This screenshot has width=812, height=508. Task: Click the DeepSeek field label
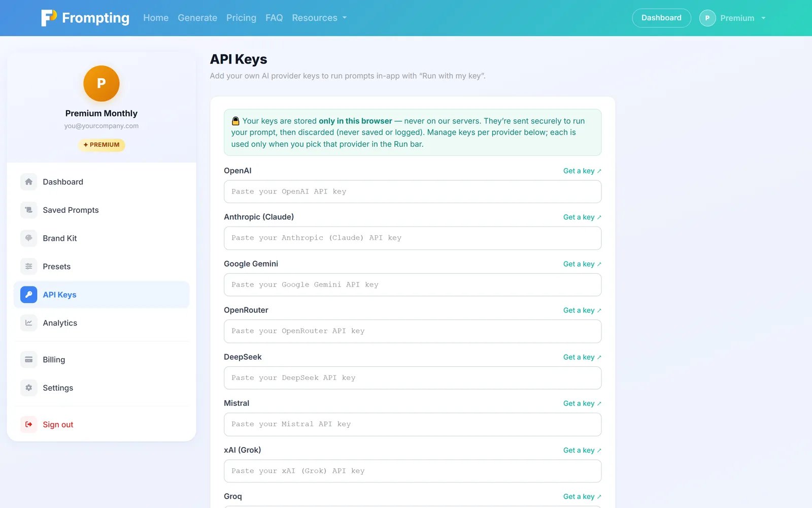coord(243,357)
